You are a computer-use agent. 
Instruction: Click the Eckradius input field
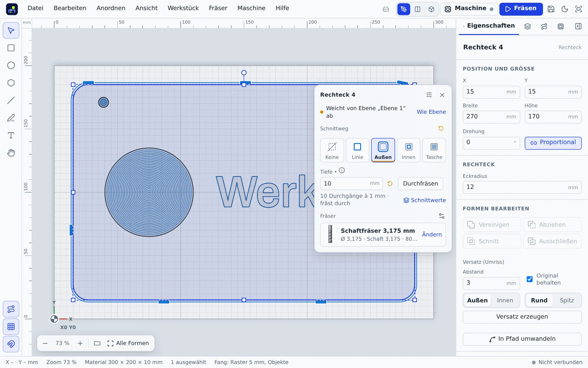[x=522, y=187]
